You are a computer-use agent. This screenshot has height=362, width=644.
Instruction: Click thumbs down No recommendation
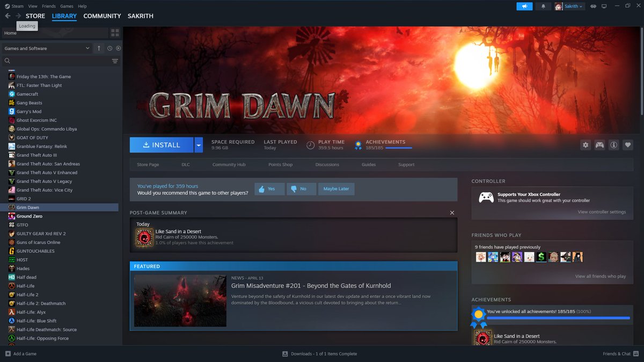(x=301, y=189)
